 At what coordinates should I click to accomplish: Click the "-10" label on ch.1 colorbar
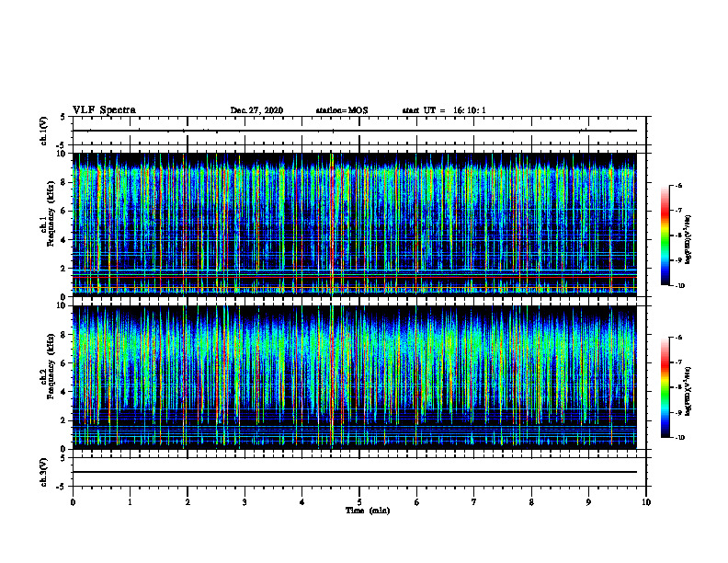tap(679, 285)
